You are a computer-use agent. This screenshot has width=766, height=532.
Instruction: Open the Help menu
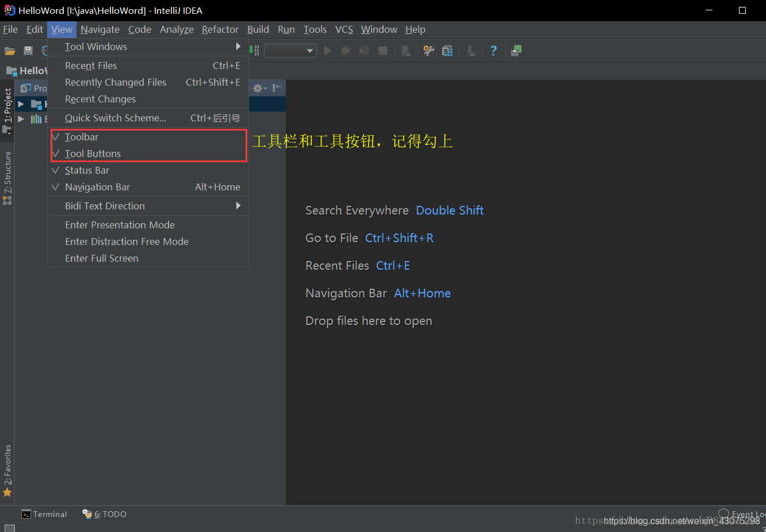coord(415,29)
